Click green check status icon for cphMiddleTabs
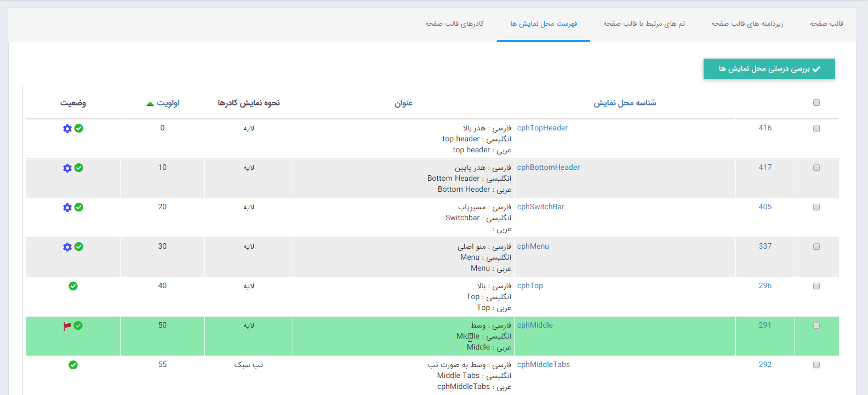Viewport: 868px width, 395px height. point(73,365)
